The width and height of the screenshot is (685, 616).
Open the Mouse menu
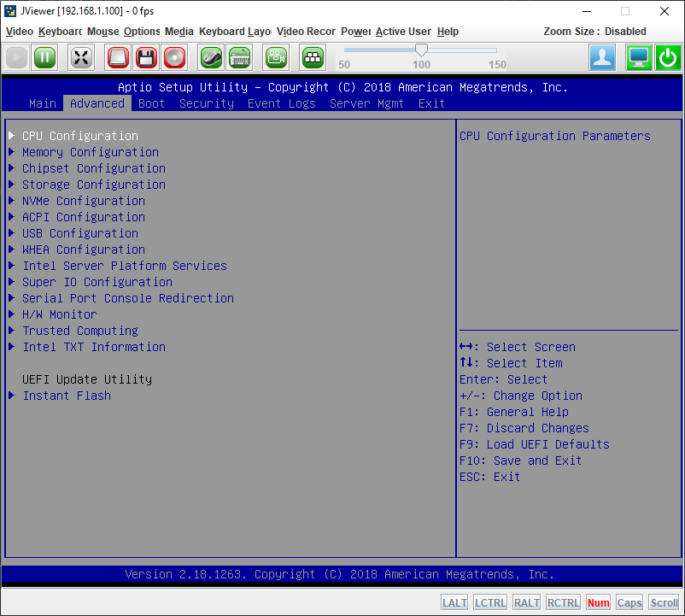pos(103,32)
